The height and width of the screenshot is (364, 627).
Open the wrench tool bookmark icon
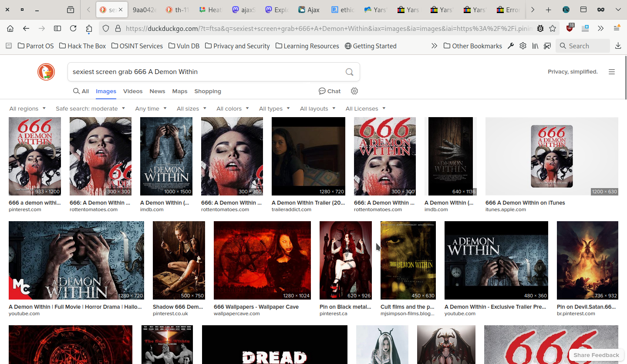pyautogui.click(x=511, y=46)
